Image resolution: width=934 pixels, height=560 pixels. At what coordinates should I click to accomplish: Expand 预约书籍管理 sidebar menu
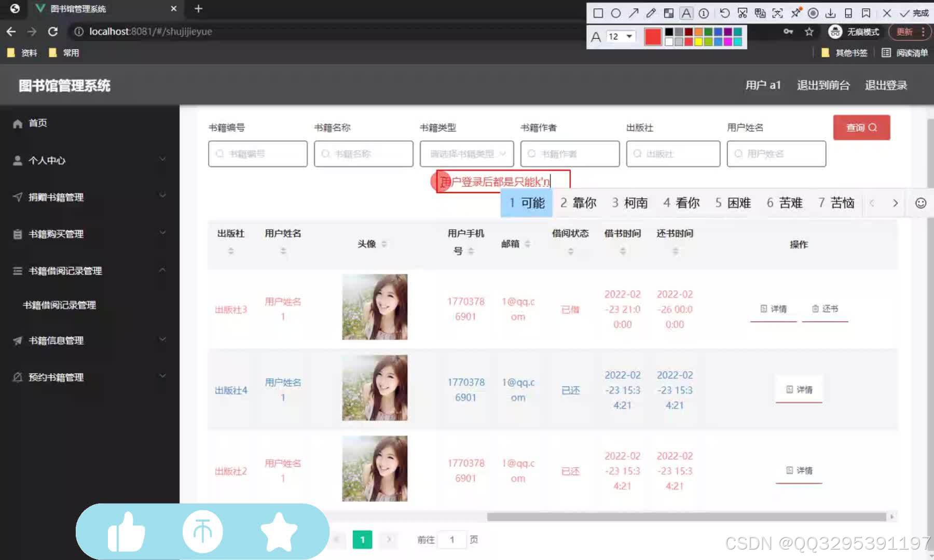90,377
